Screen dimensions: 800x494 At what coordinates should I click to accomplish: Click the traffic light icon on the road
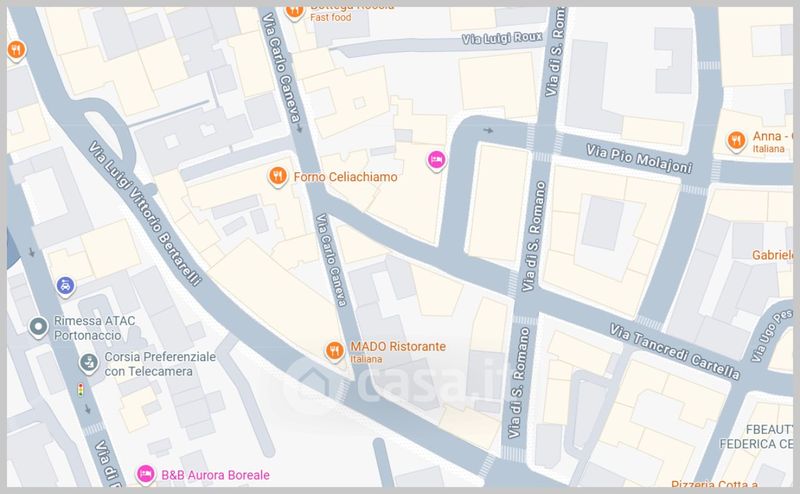[x=80, y=390]
